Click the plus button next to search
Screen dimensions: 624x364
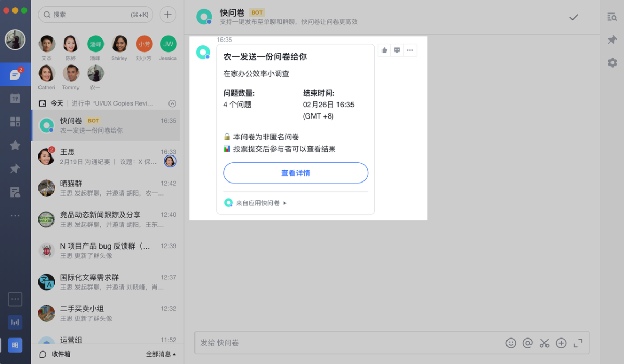click(167, 15)
